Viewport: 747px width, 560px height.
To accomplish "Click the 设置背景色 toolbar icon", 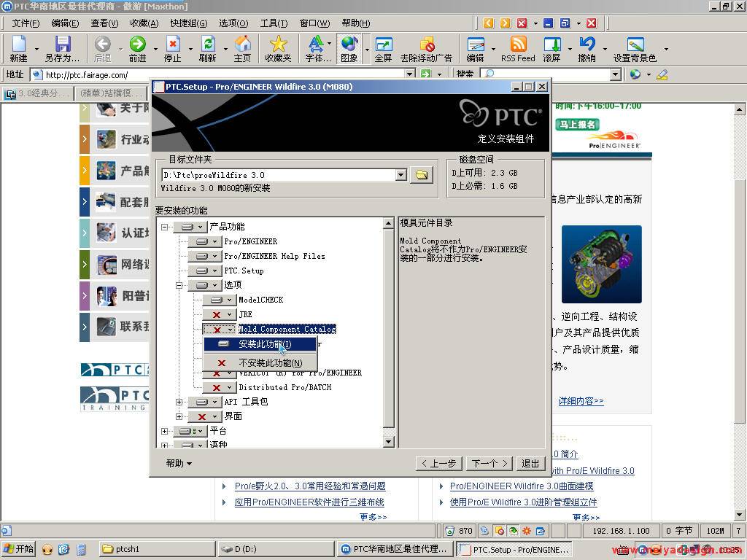I will pyautogui.click(x=635, y=49).
